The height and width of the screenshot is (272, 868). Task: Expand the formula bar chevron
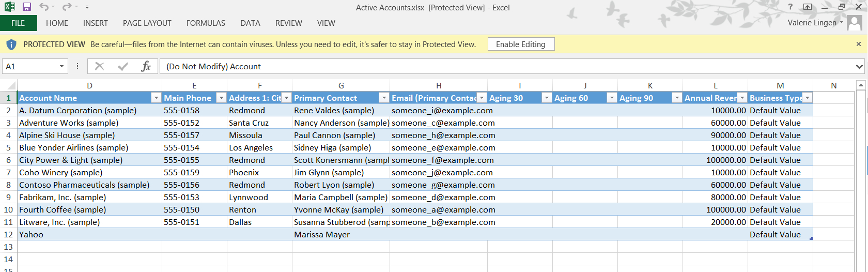(859, 66)
